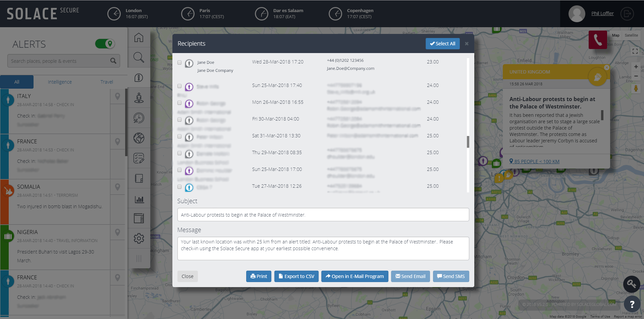Check the recipient dated Fri 30-Mar-2018 04:00
644x319 pixels.
179,120
